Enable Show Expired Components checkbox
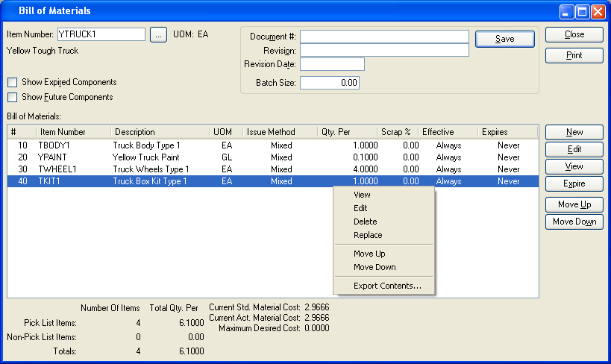611x364 pixels. (12, 82)
